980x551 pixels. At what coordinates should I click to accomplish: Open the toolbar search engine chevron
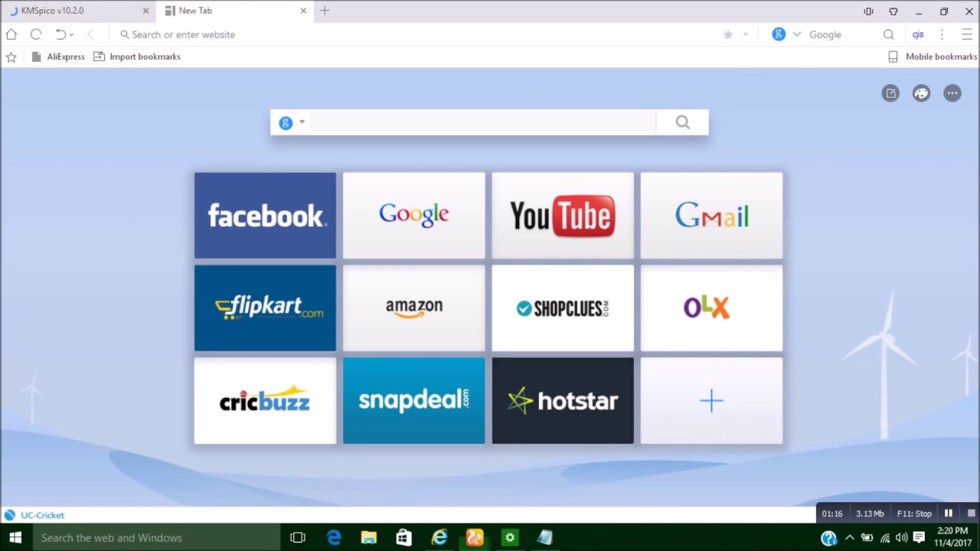pos(796,34)
